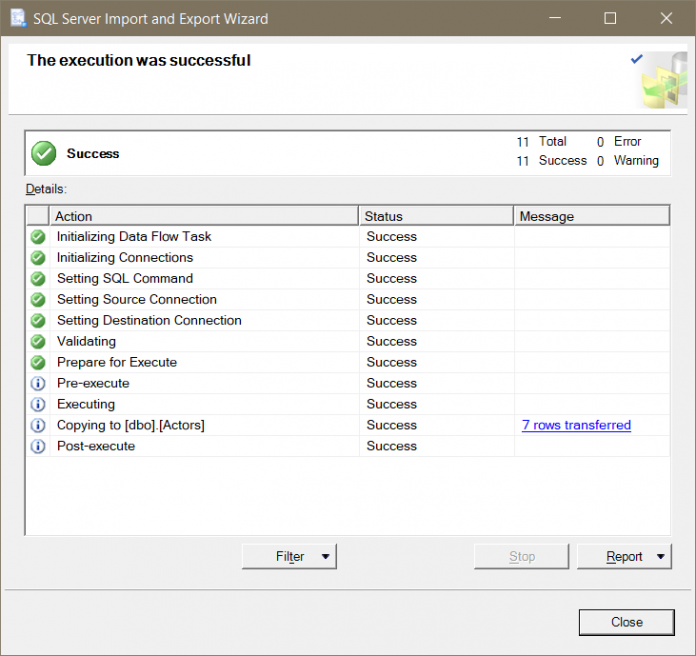The image size is (696, 656).
Task: Maximize the Import and Export Wizard window
Action: [611, 18]
